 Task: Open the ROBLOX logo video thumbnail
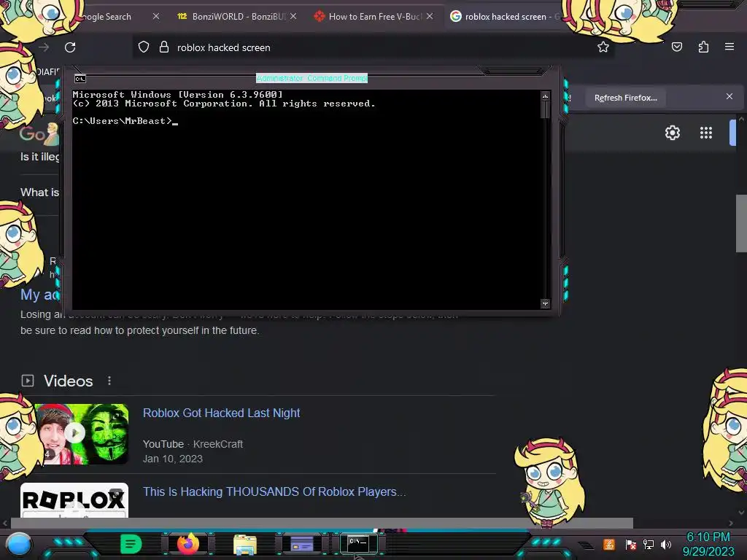[x=74, y=500]
